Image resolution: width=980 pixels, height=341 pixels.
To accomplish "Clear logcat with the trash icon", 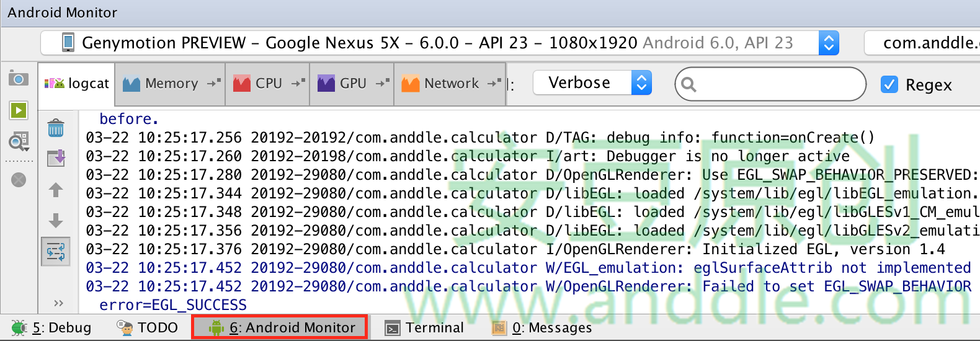I will click(x=56, y=128).
